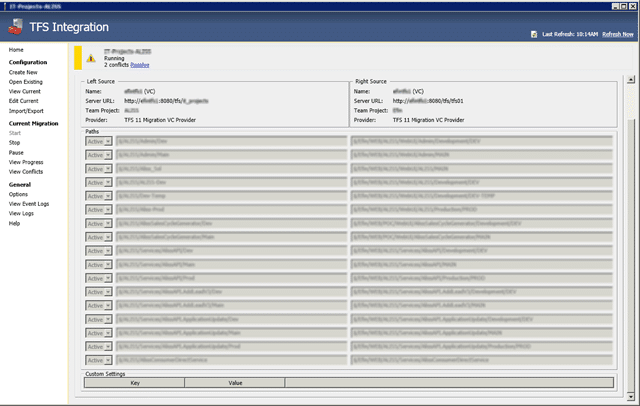Image resolution: width=640 pixels, height=406 pixels.
Task: Click the left path field ending Admin/Dev
Action: pos(231,141)
